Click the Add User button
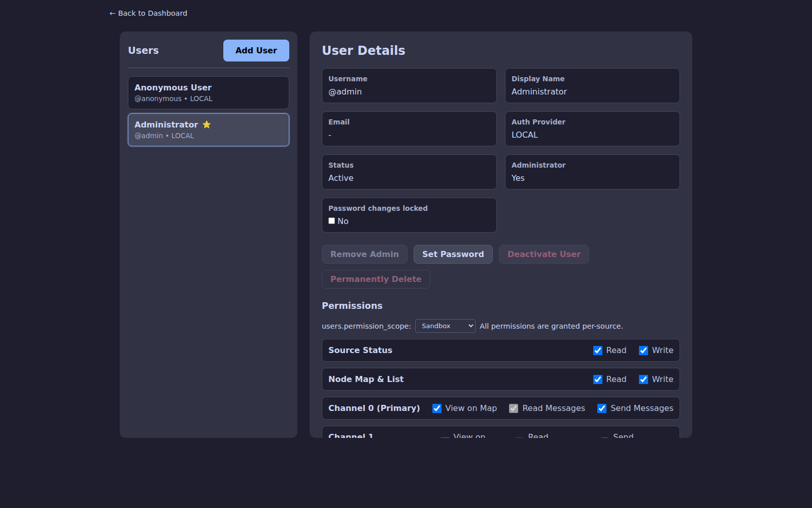The width and height of the screenshot is (812, 508). [256, 50]
